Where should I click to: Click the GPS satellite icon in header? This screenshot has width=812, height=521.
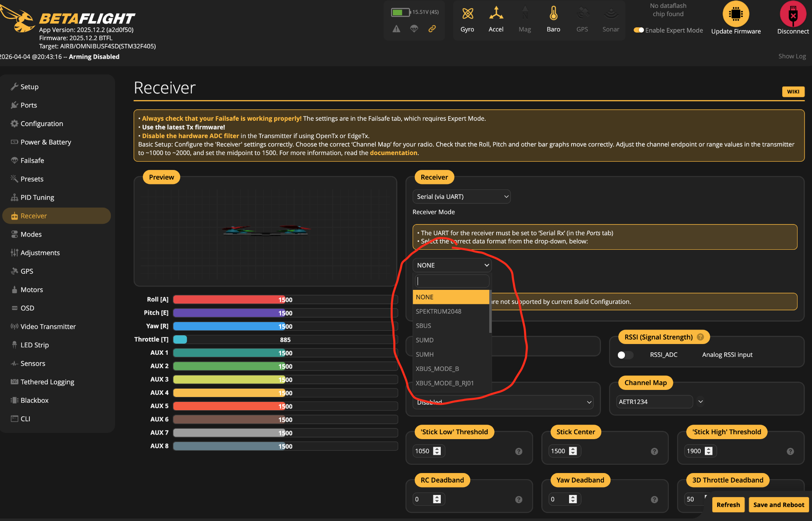[582, 13]
